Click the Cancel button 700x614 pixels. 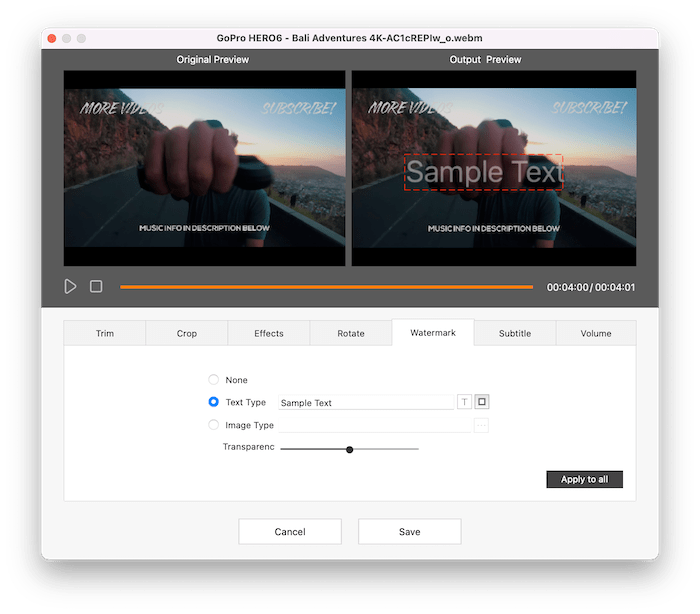(x=290, y=531)
